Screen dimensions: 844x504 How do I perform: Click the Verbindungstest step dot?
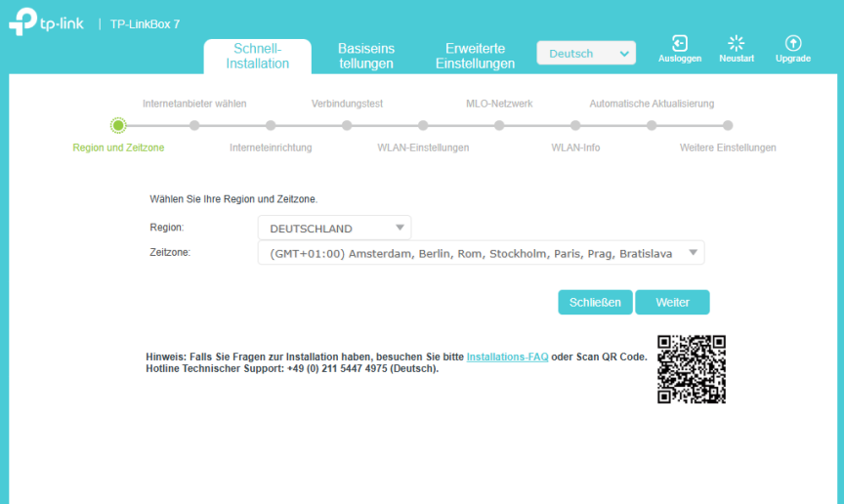(x=347, y=125)
